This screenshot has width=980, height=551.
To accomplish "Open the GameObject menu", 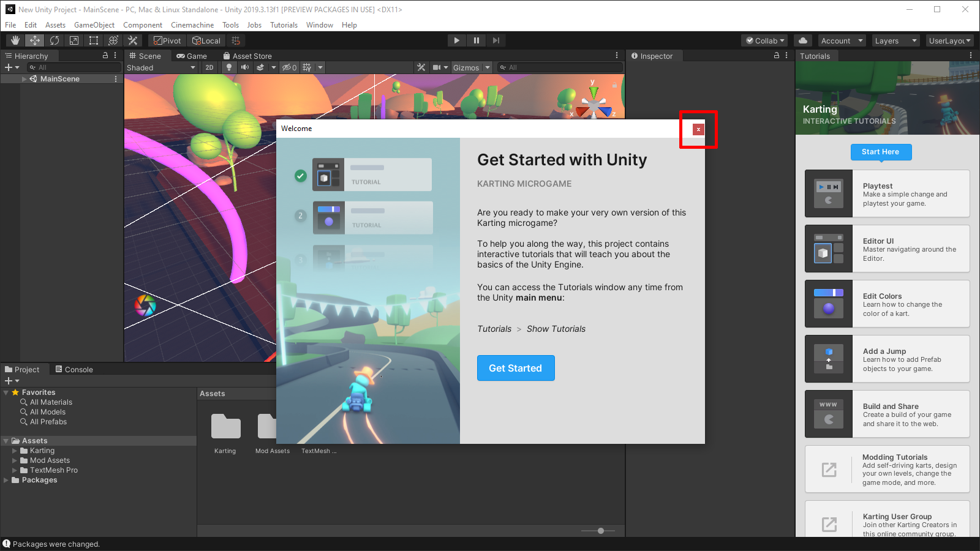I will (x=94, y=25).
